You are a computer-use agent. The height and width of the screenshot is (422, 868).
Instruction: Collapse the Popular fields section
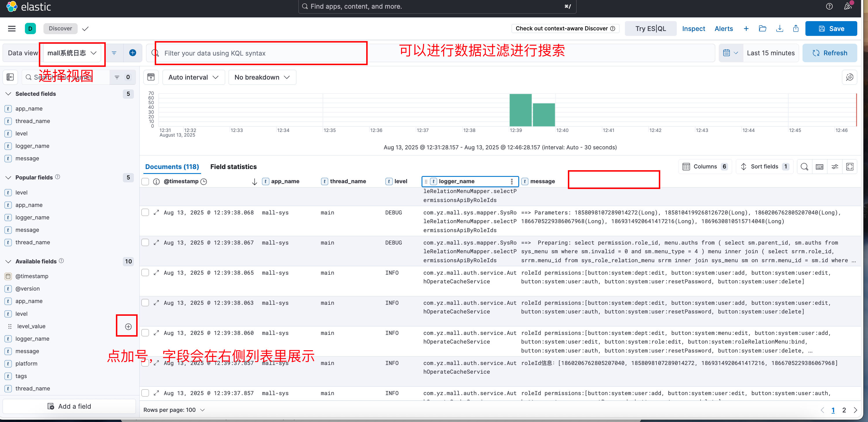8,178
